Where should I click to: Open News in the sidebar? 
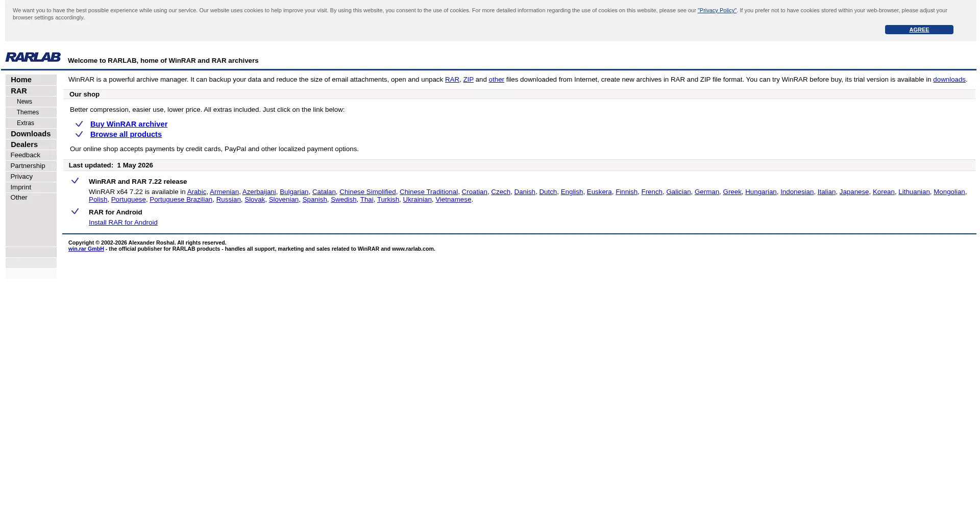[24, 102]
